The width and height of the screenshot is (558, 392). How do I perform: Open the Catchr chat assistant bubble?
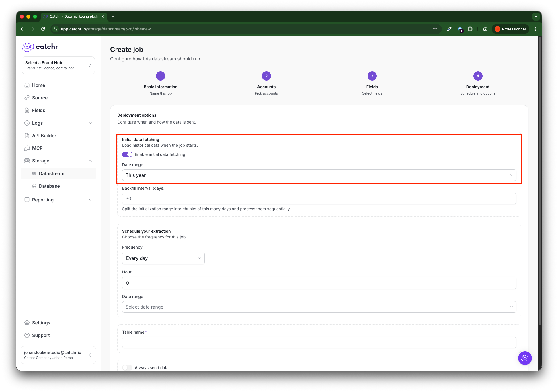click(x=525, y=358)
